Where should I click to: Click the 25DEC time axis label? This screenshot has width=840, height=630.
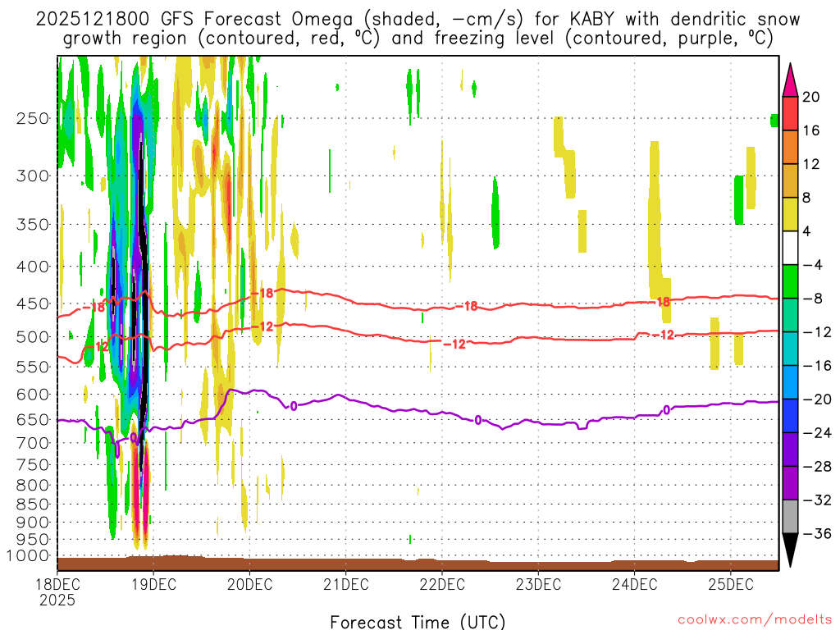coord(731,584)
